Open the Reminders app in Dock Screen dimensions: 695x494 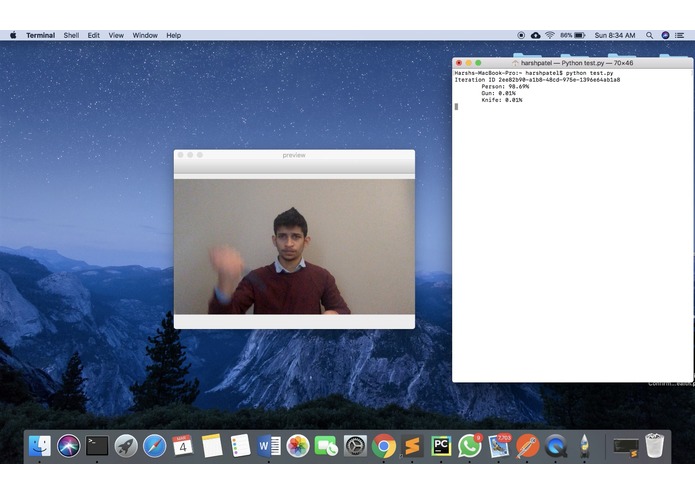pos(241,446)
